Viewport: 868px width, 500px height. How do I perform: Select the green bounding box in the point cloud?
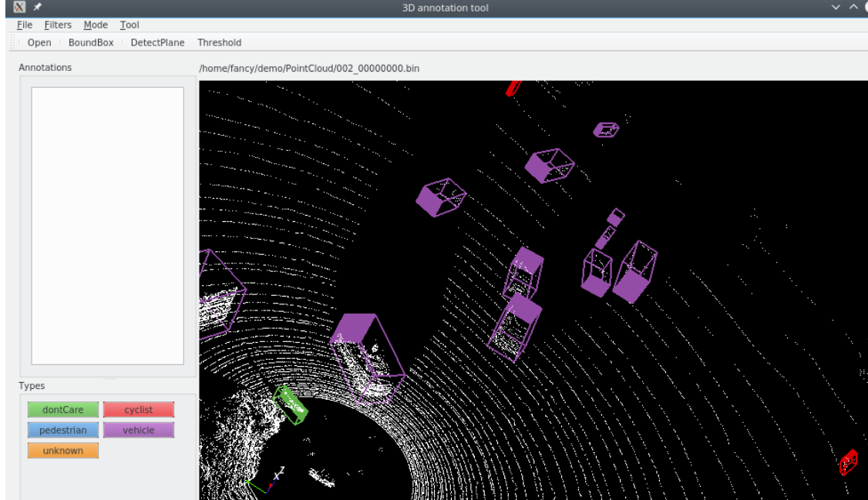291,405
